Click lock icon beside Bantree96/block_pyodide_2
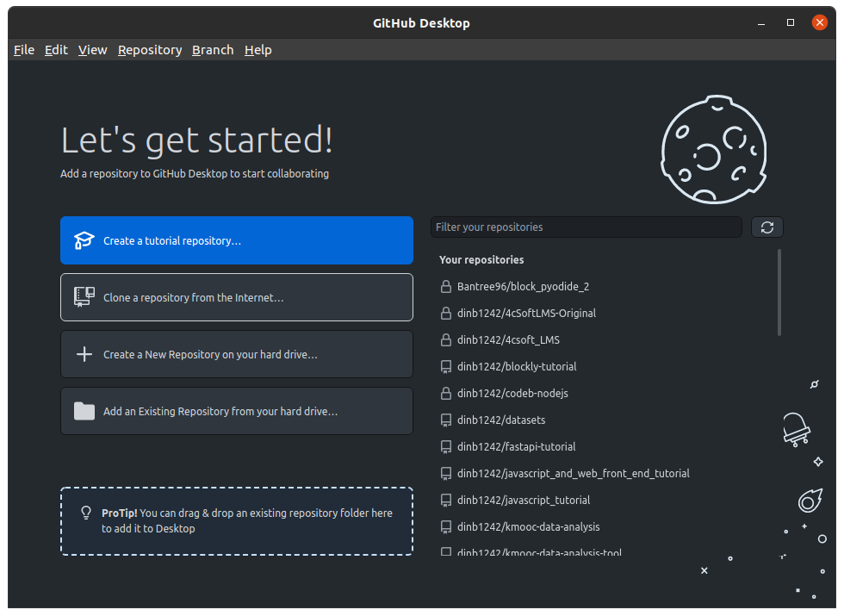The width and height of the screenshot is (844, 616). click(x=446, y=286)
